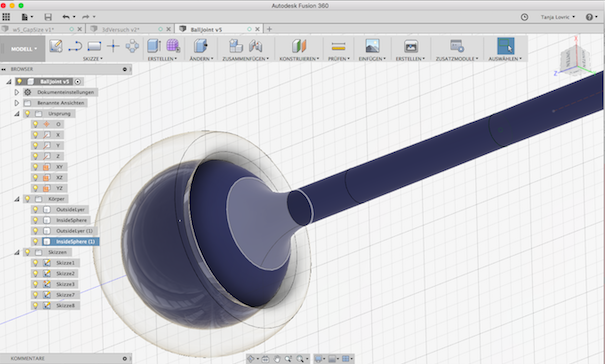605x364 pixels.
Task: Open the PRÜFEN menu
Action: coord(338,59)
